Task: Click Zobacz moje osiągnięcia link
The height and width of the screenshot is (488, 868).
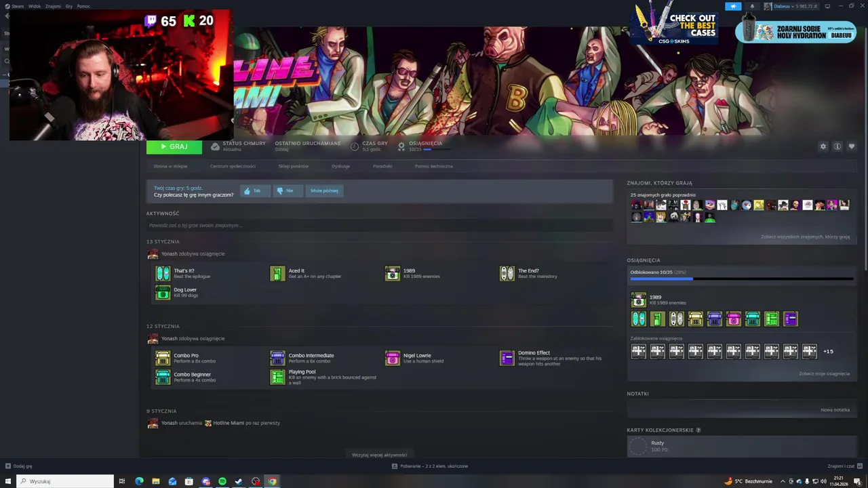Action: click(x=824, y=373)
